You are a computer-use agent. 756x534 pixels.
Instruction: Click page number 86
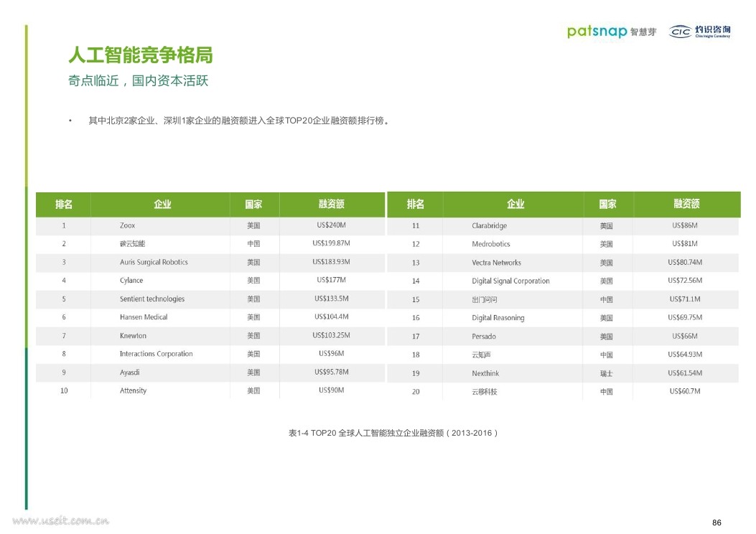point(717,523)
